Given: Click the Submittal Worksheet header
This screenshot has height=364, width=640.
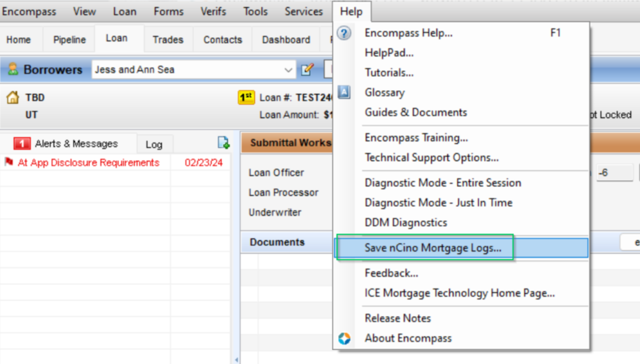Looking at the screenshot, I should click(x=290, y=143).
